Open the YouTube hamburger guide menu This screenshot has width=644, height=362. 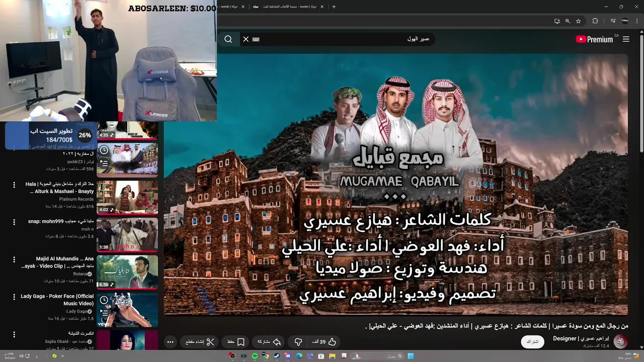point(626,39)
